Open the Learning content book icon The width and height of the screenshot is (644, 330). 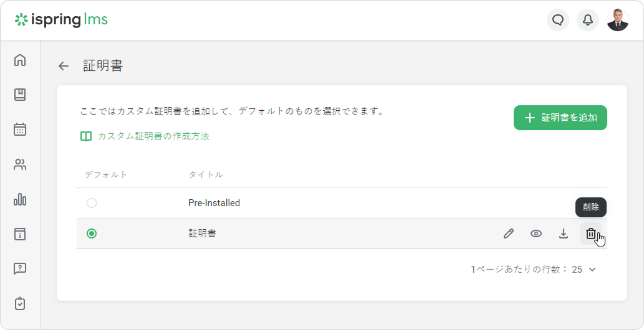tap(20, 95)
